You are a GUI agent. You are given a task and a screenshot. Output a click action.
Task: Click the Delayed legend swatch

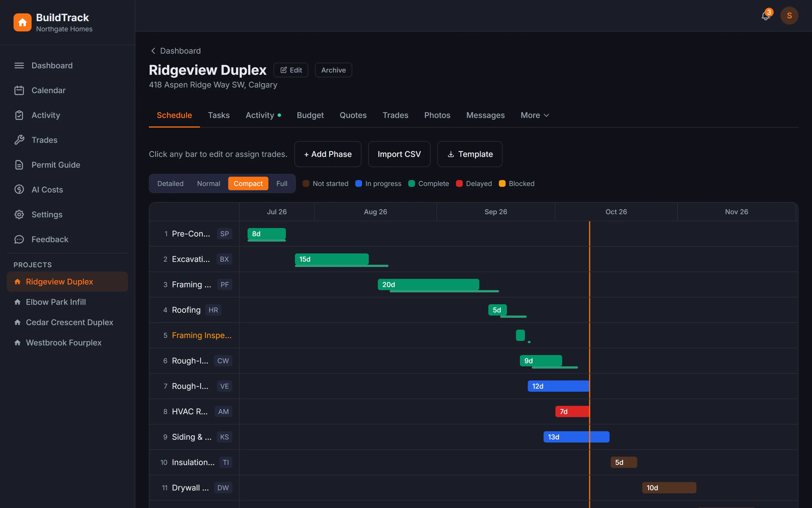(459, 183)
